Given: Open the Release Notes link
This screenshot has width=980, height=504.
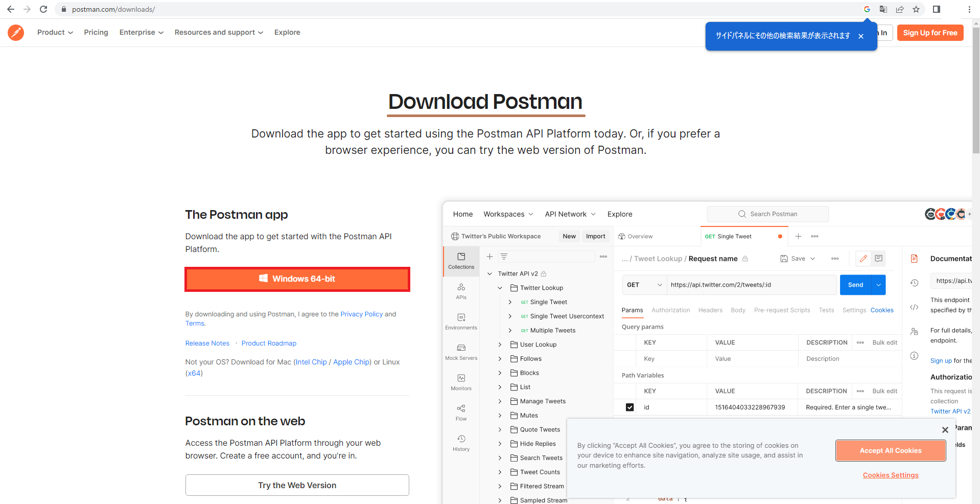Looking at the screenshot, I should click(x=207, y=343).
